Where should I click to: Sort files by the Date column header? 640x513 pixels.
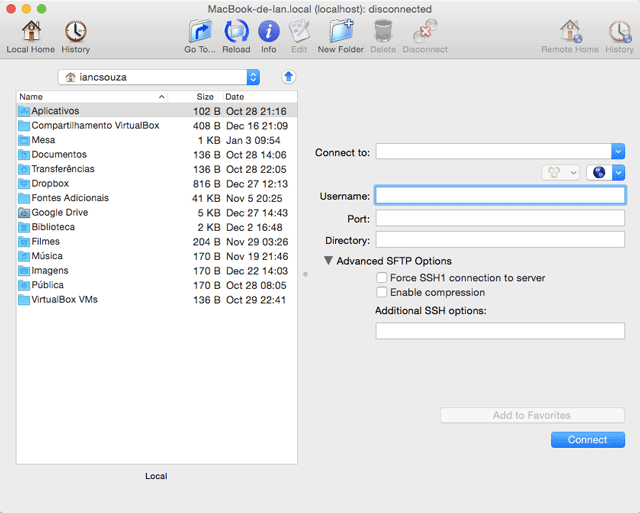[x=258, y=97]
